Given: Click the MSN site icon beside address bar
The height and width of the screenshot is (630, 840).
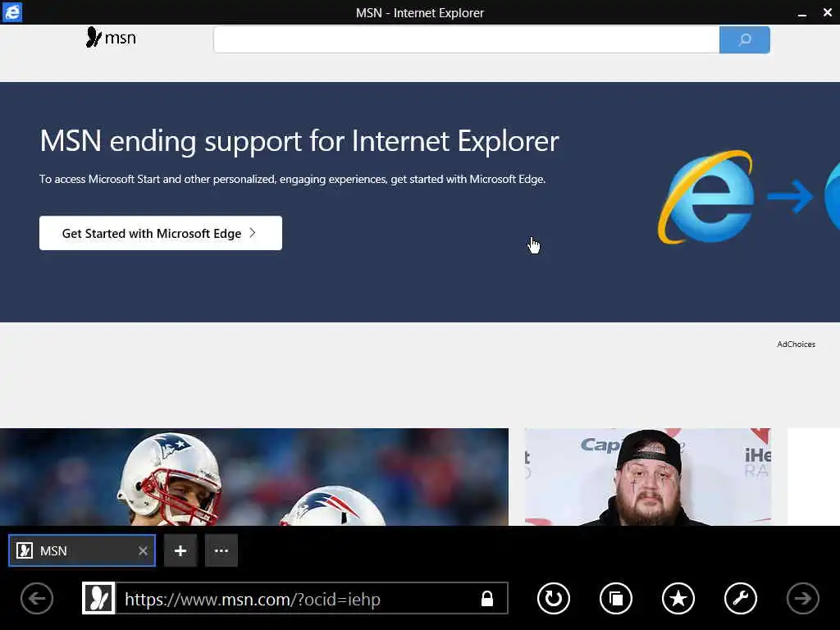Looking at the screenshot, I should [x=98, y=598].
